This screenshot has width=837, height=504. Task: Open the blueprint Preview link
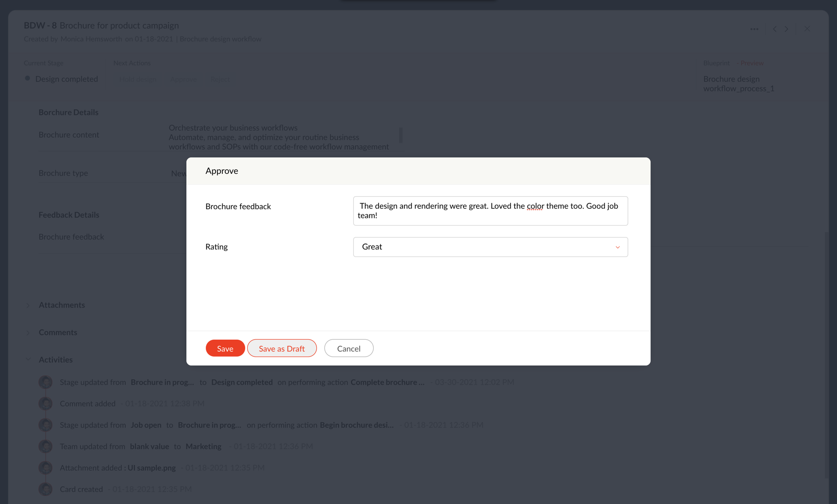[752, 63]
